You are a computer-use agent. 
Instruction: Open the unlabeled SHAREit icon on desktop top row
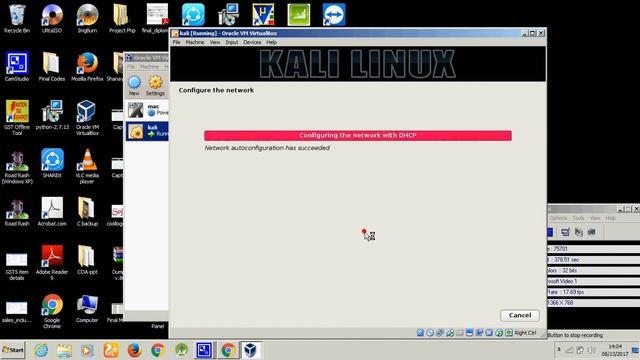[193, 15]
